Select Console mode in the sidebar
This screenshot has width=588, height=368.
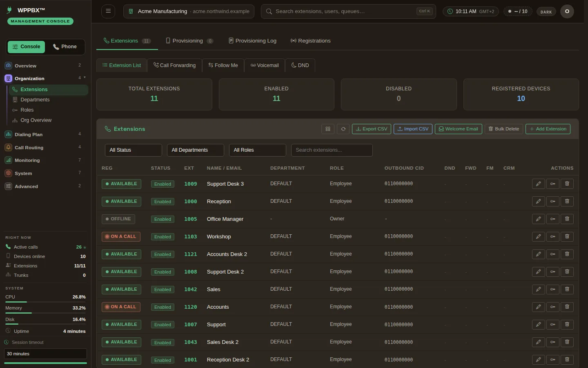click(x=27, y=47)
